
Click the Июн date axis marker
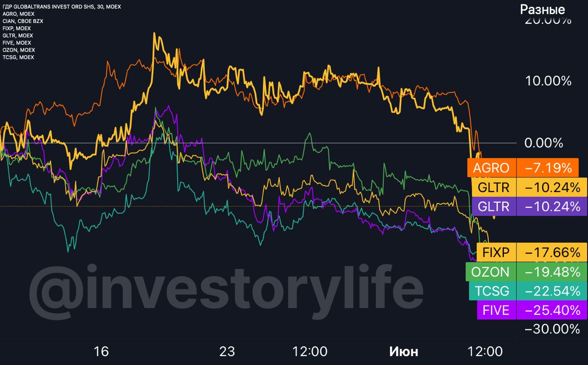coord(404,352)
